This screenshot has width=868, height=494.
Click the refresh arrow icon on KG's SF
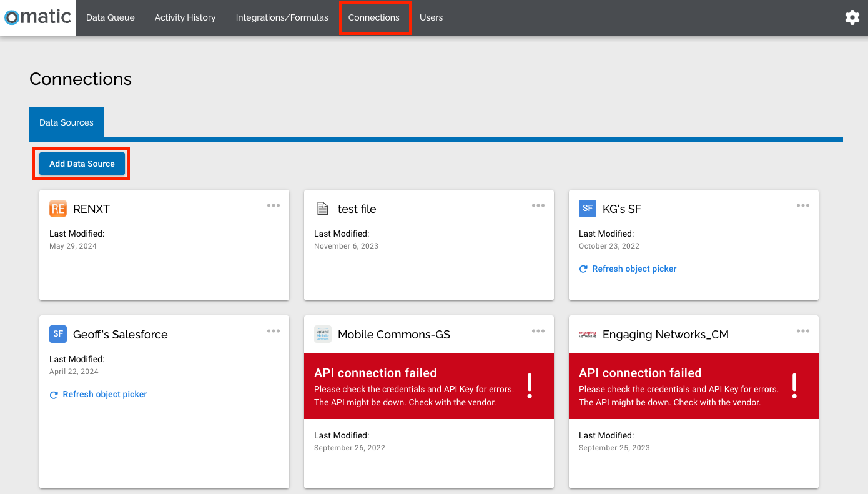(x=583, y=269)
